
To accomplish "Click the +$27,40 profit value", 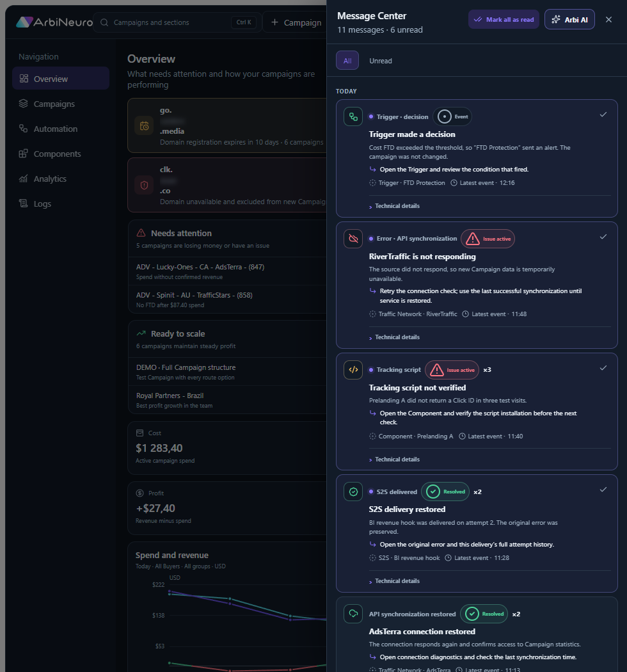I will [x=155, y=508].
